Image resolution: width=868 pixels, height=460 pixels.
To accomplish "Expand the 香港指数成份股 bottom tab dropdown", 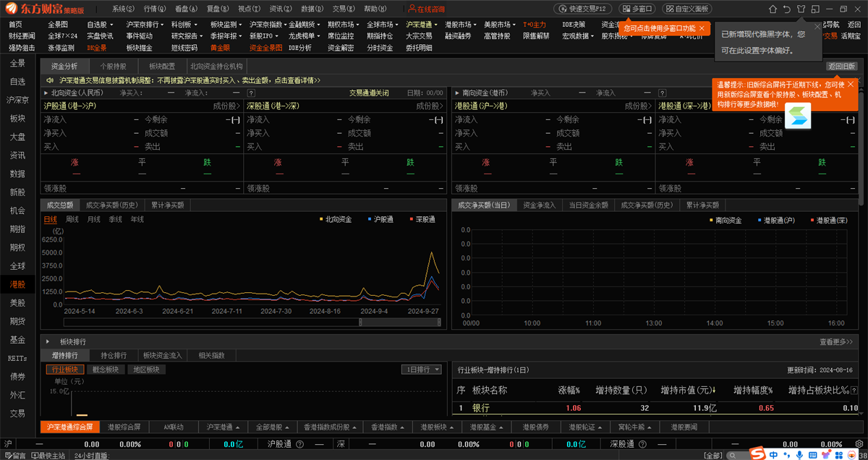I will pos(355,427).
